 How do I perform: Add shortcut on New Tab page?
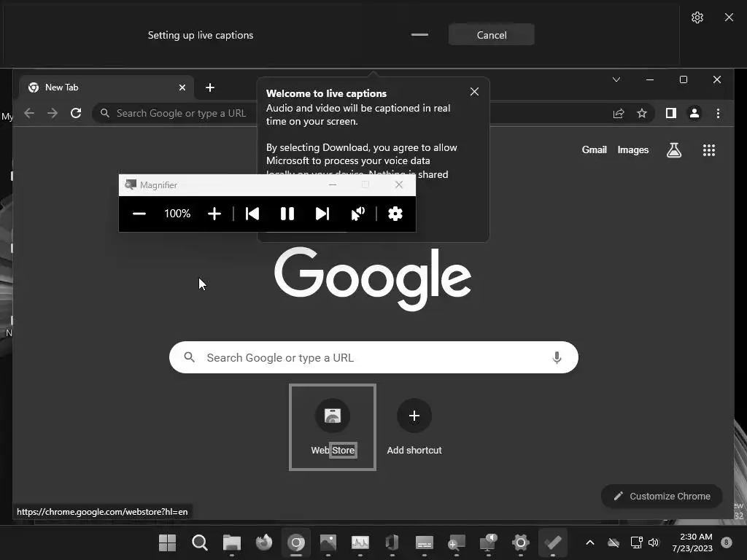coord(414,427)
